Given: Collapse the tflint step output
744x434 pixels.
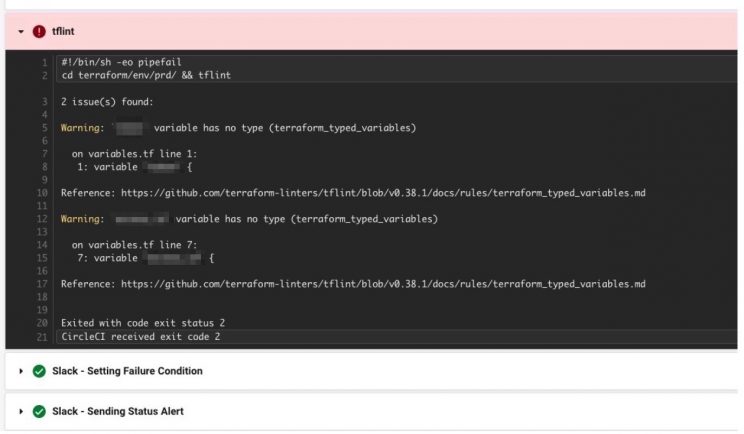Looking at the screenshot, I should pyautogui.click(x=21, y=32).
